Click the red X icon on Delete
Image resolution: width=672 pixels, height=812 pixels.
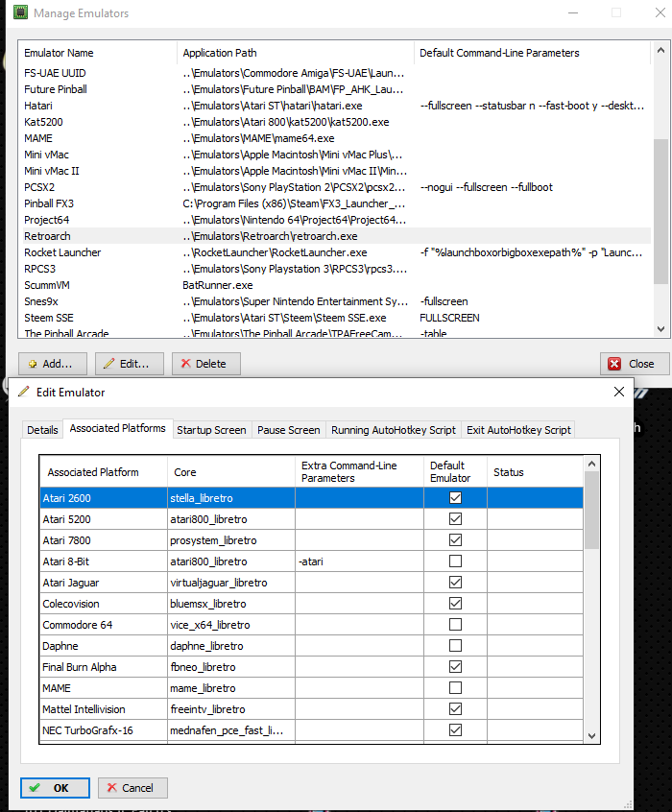tap(185, 364)
